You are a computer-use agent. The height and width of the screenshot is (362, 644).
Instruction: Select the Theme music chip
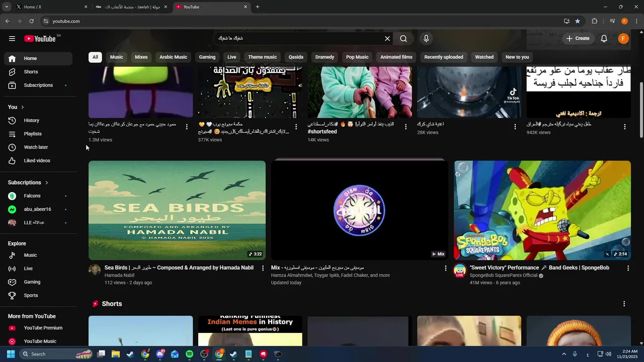262,57
